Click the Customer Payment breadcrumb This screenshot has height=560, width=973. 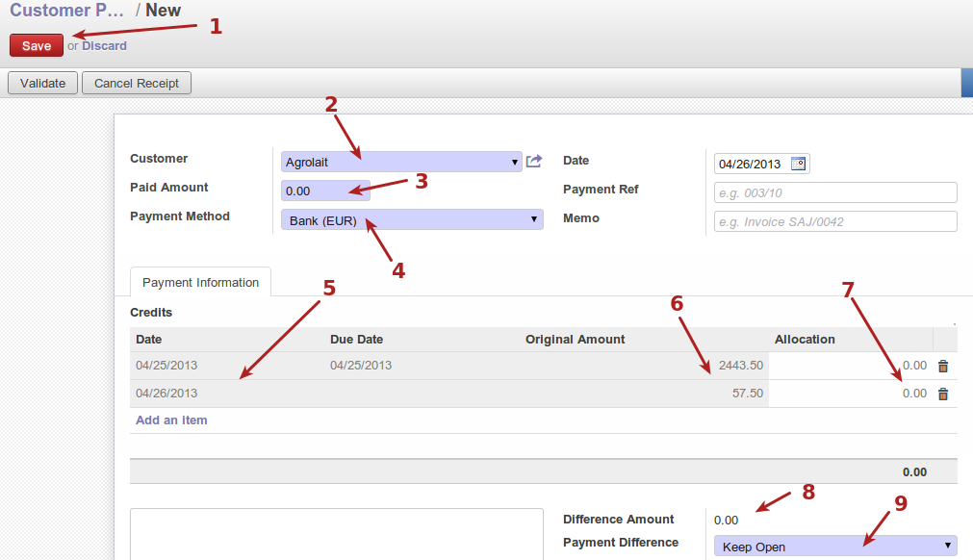coord(67,11)
